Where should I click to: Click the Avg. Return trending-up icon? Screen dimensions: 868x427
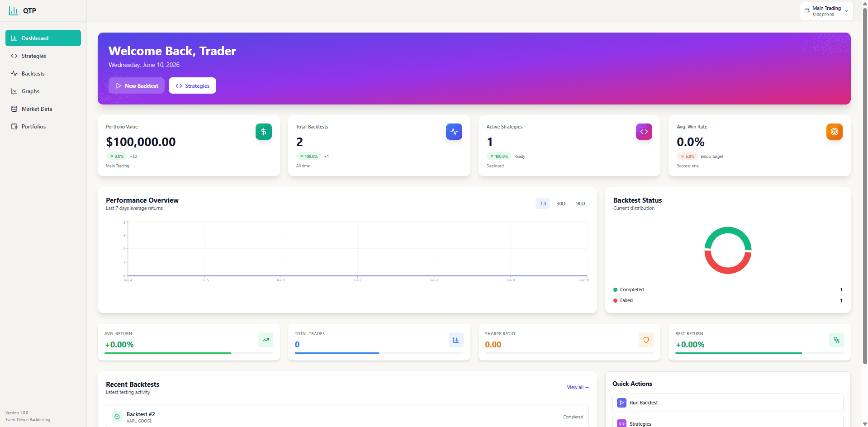point(266,340)
